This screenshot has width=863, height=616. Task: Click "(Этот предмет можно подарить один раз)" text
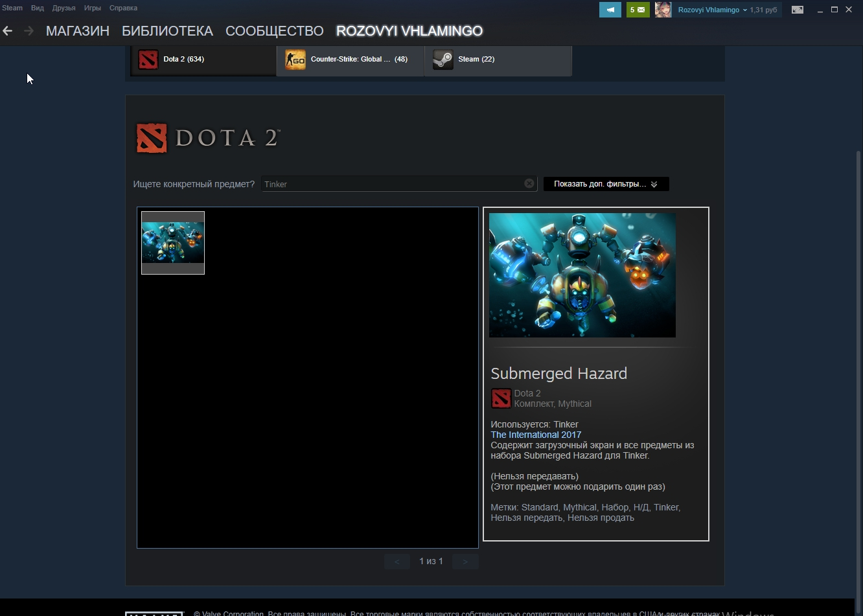click(578, 486)
